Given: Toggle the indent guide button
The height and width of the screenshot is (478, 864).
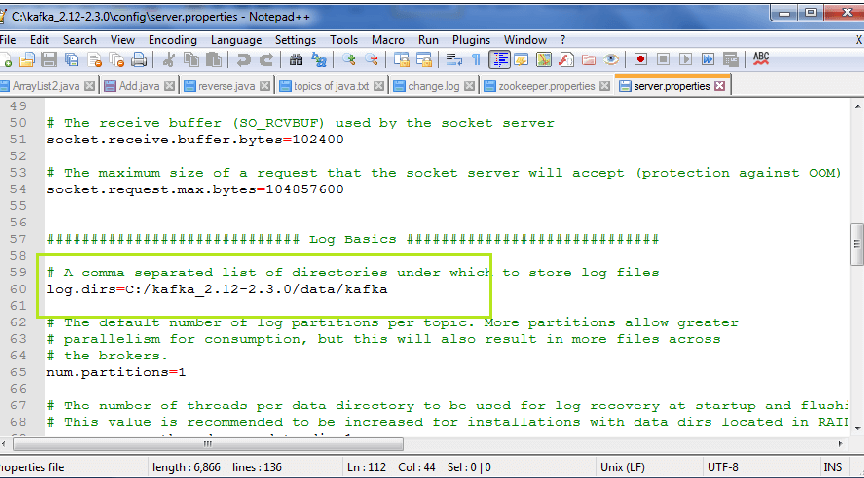Looking at the screenshot, I should pyautogui.click(x=499, y=60).
